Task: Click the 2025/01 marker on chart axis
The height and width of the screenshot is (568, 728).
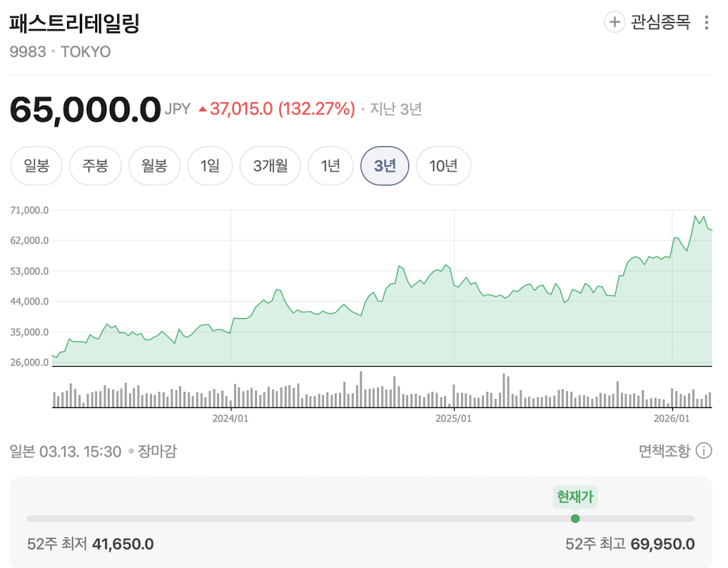Action: [455, 418]
